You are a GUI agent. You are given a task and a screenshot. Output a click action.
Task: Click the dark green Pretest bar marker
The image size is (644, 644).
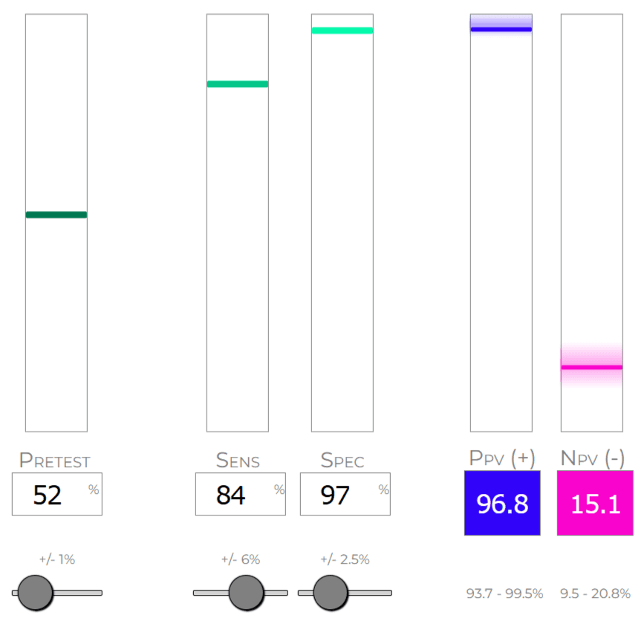point(56,215)
